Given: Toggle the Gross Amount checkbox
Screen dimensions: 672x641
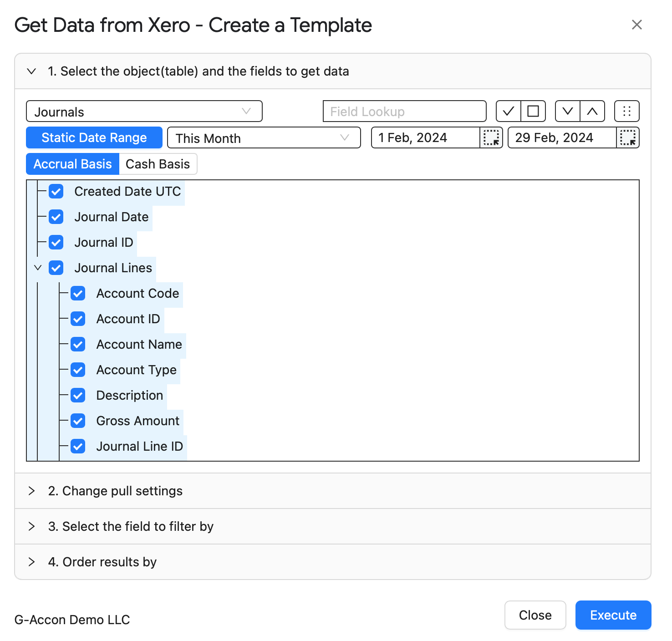Looking at the screenshot, I should click(78, 421).
